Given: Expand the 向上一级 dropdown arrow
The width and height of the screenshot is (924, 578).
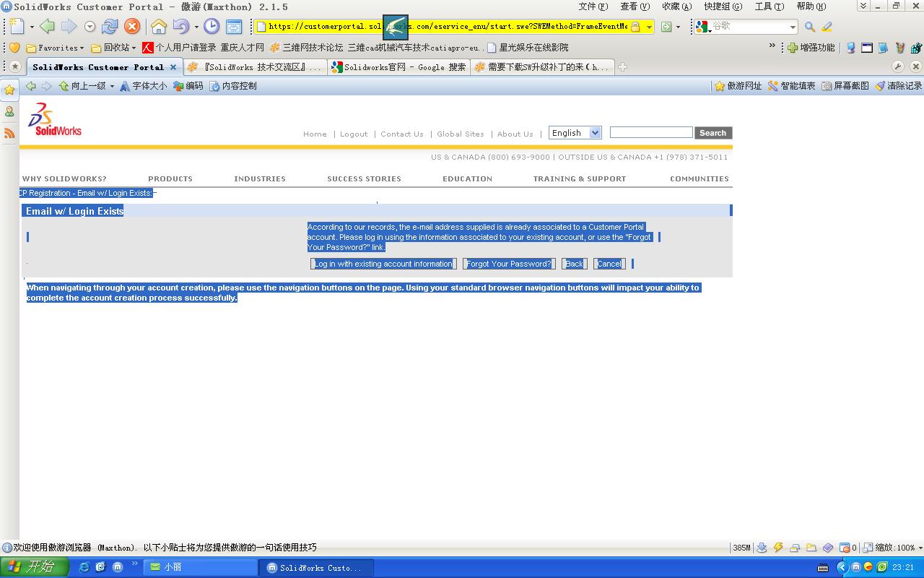Looking at the screenshot, I should (112, 86).
